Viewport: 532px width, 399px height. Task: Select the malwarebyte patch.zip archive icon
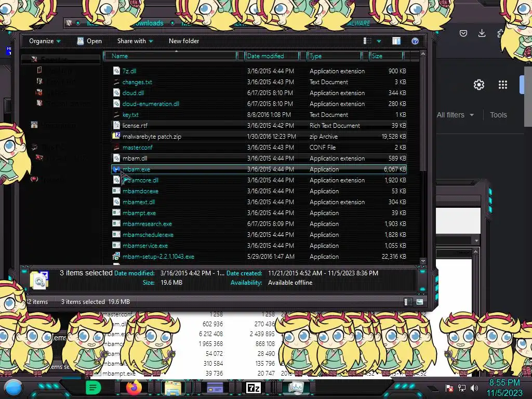116,137
